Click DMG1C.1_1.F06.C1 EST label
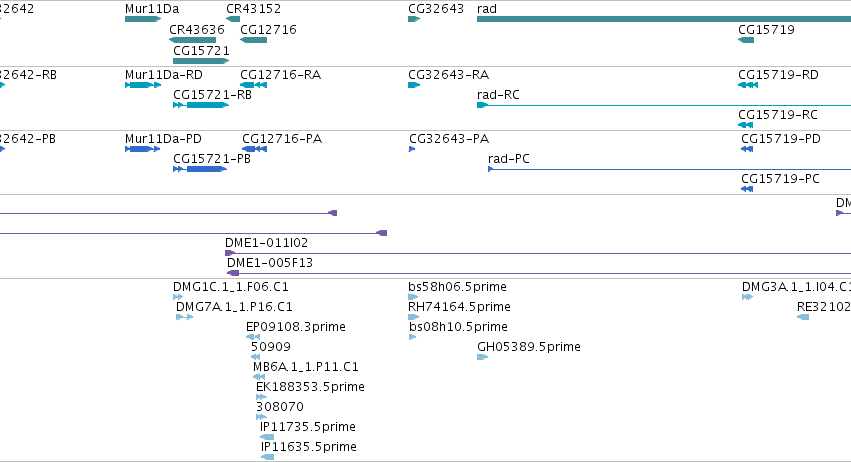The image size is (851, 462). pos(231,286)
